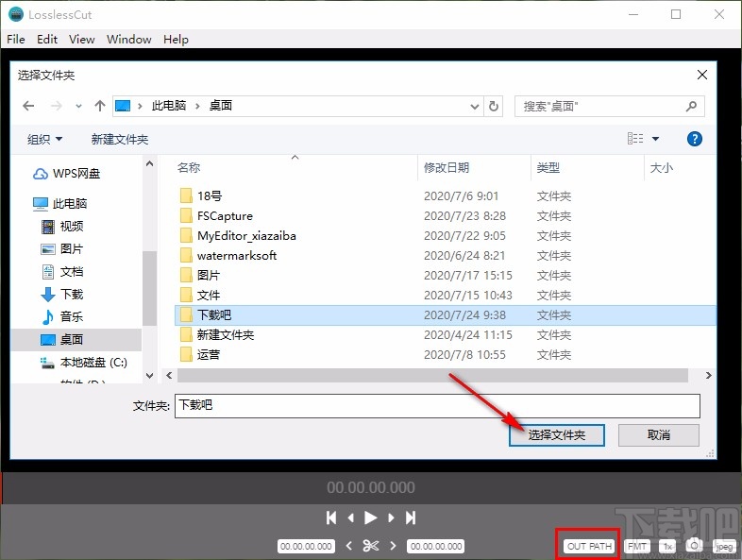Sort by the 类型 column header
Image resolution: width=742 pixels, height=560 pixels.
tap(548, 167)
